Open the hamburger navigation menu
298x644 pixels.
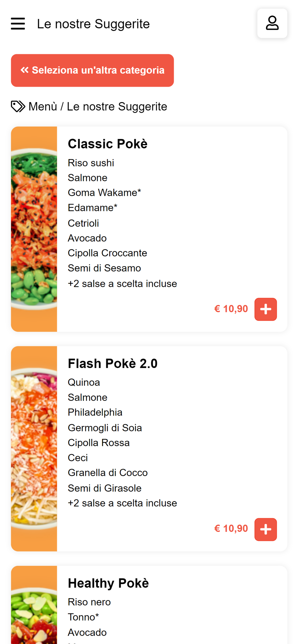pos(18,24)
